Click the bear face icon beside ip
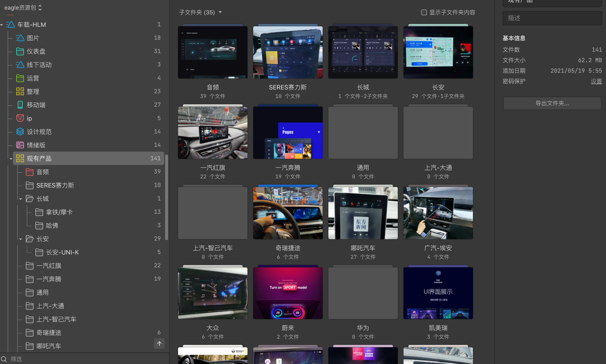 [20, 118]
